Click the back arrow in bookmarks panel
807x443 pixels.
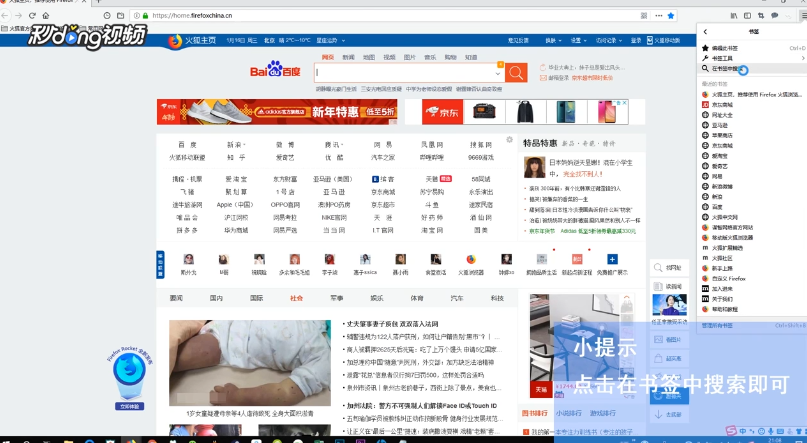[x=705, y=32]
